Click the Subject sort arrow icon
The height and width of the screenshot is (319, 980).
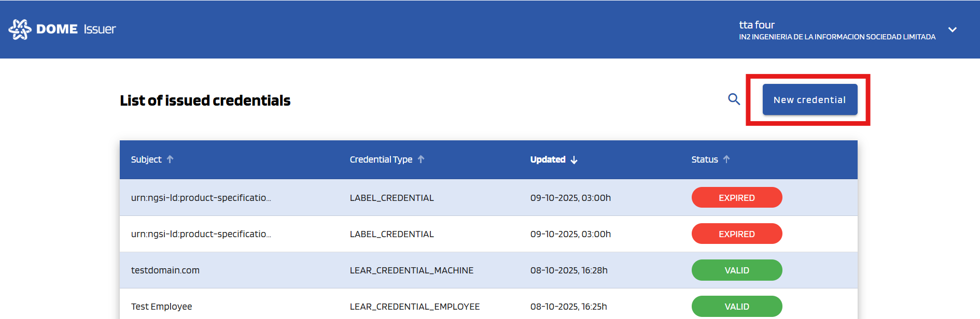tap(170, 160)
